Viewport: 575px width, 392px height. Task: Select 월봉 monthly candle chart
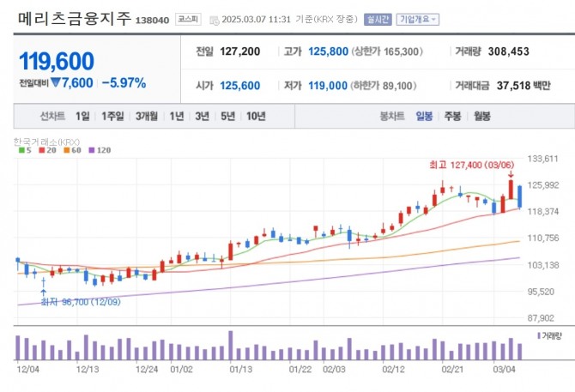(x=481, y=116)
